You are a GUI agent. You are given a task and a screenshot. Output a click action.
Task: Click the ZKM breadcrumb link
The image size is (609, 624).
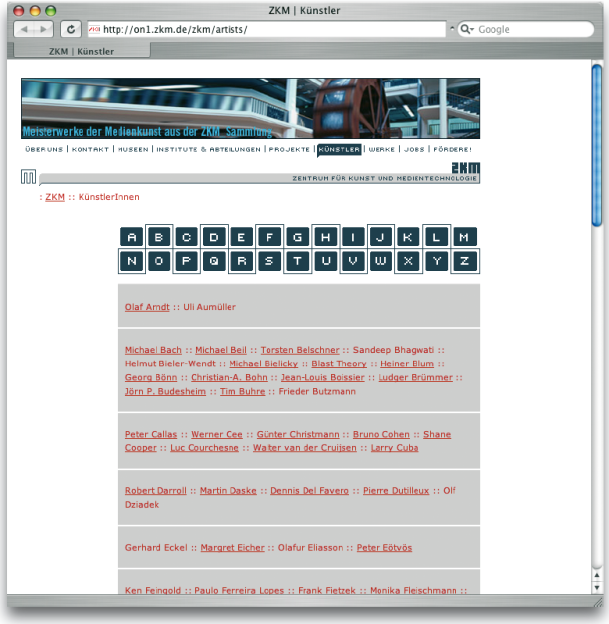click(55, 197)
